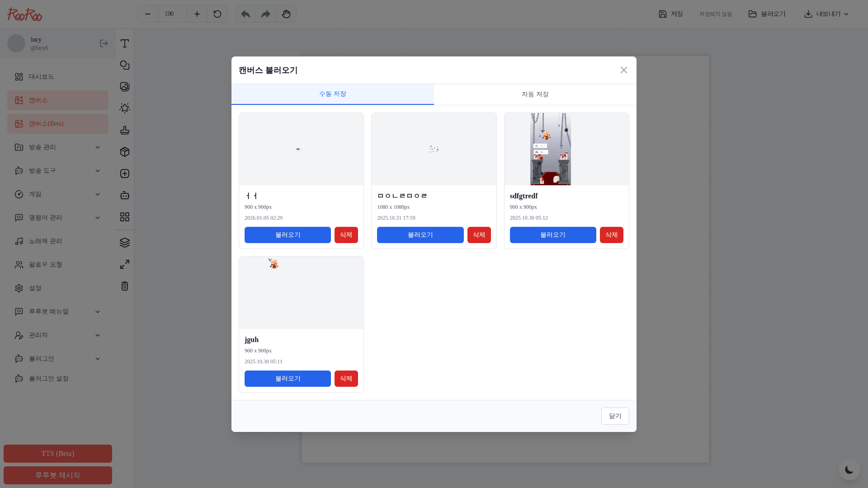Open the Image tool in toolbar

(x=125, y=87)
